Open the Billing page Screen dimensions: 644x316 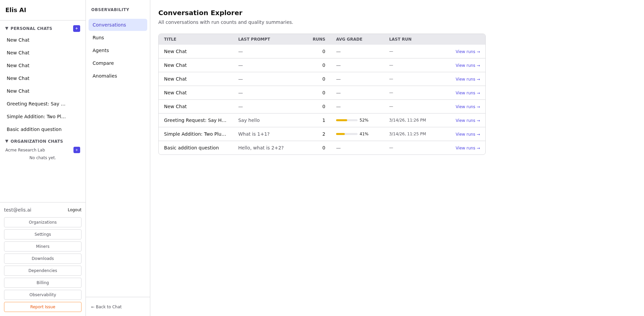43,282
